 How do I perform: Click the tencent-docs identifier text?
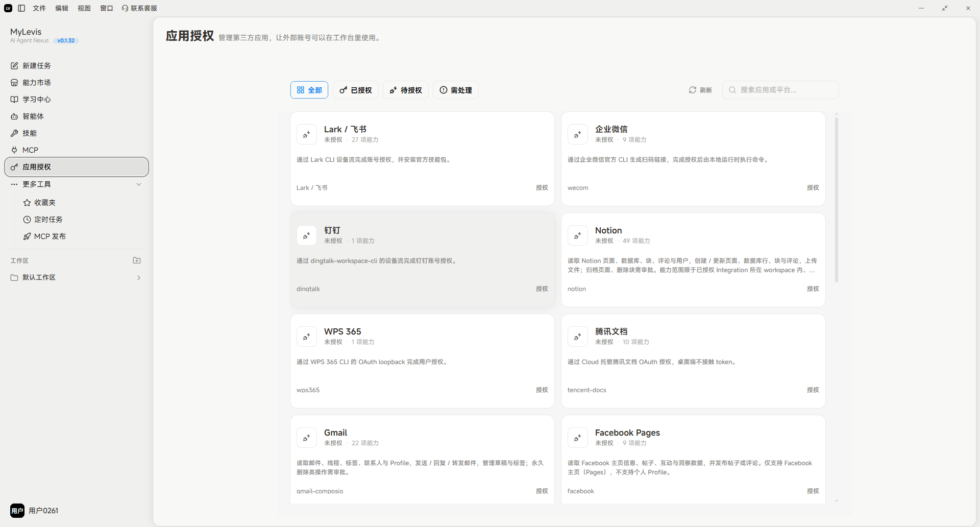(x=587, y=390)
